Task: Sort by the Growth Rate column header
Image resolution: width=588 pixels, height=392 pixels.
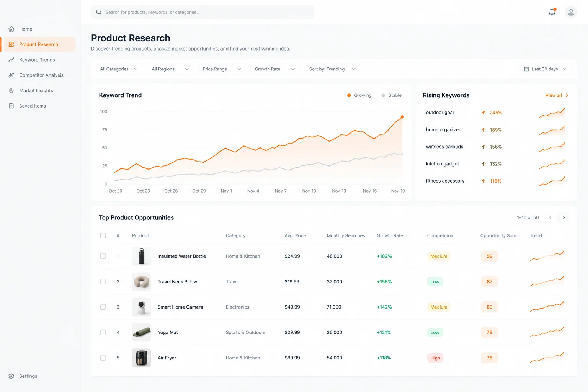Action: (x=390, y=235)
